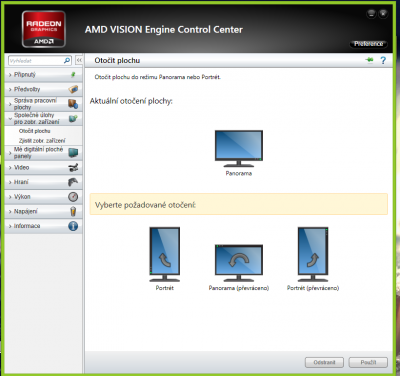
Task: Pick the Portrét (převráceno) monitor icon
Action: [x=313, y=255]
